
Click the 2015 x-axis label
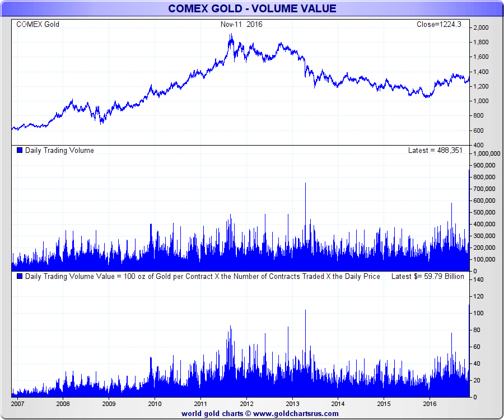384,404
